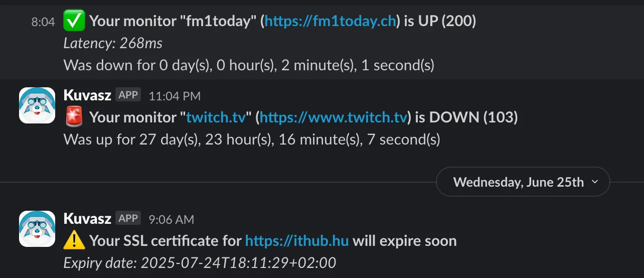Click Kuvasz sender name at 11:04 PM
Image resolution: width=644 pixels, height=278 pixels.
(87, 95)
